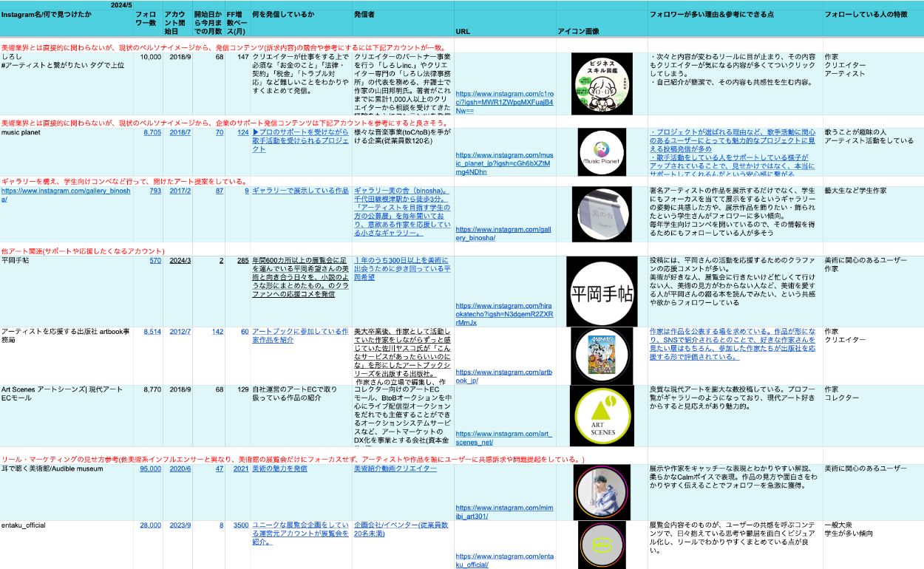The width and height of the screenshot is (924, 569).
Task: Select the ART SCENES green circle logo
Action: [x=602, y=415]
